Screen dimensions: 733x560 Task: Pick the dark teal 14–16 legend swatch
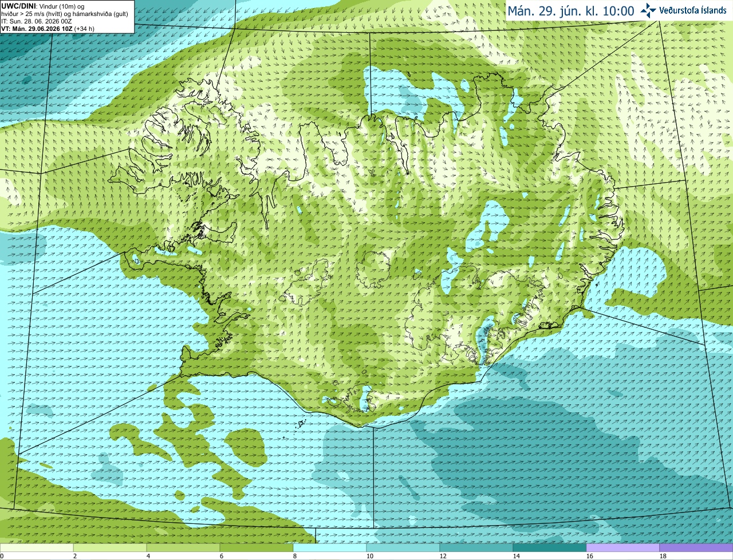(x=550, y=548)
